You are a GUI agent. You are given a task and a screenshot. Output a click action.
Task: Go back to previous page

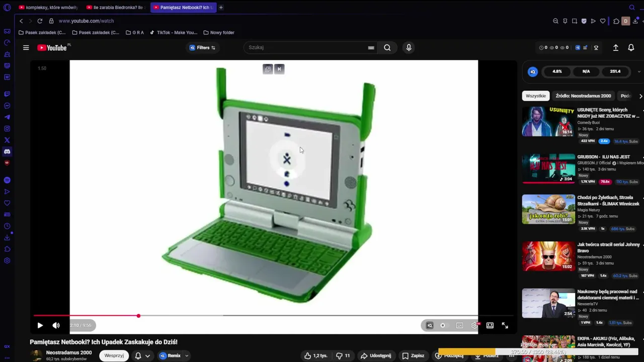pos(21,21)
